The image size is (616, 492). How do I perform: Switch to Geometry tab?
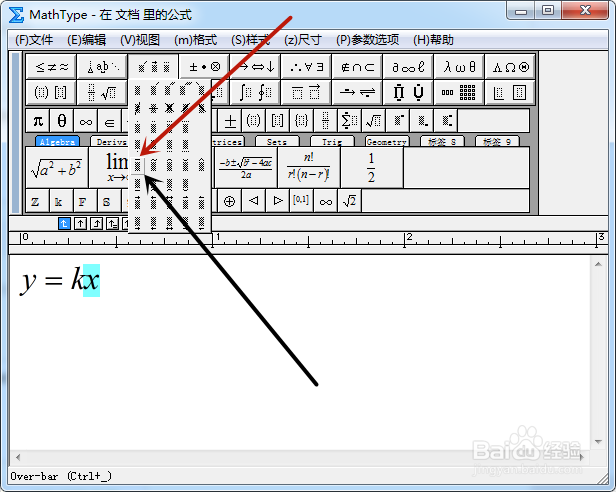[387, 141]
